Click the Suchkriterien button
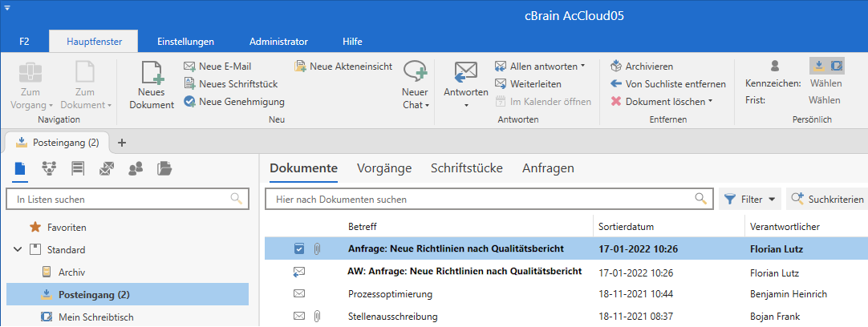 coord(827,199)
